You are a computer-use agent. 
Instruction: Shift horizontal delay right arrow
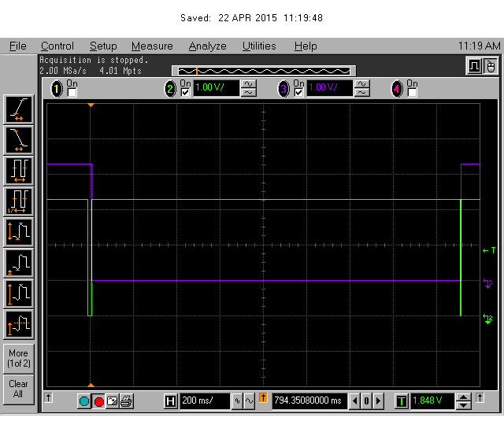pos(378,401)
